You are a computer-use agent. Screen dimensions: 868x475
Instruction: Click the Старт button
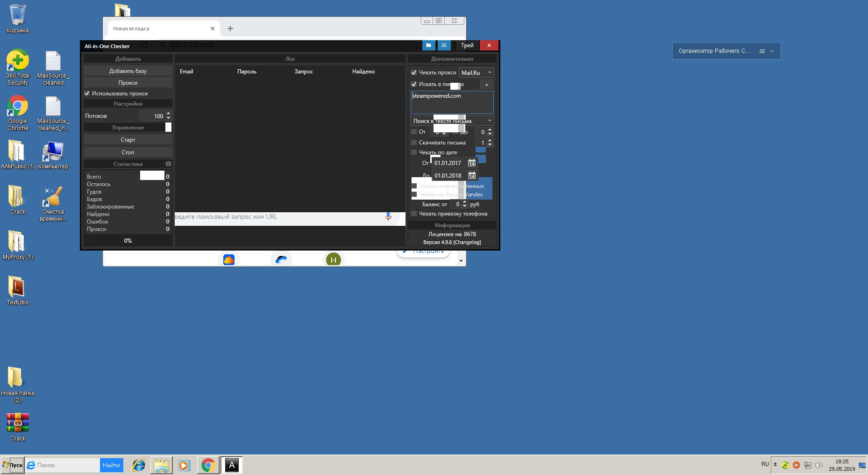tap(128, 140)
